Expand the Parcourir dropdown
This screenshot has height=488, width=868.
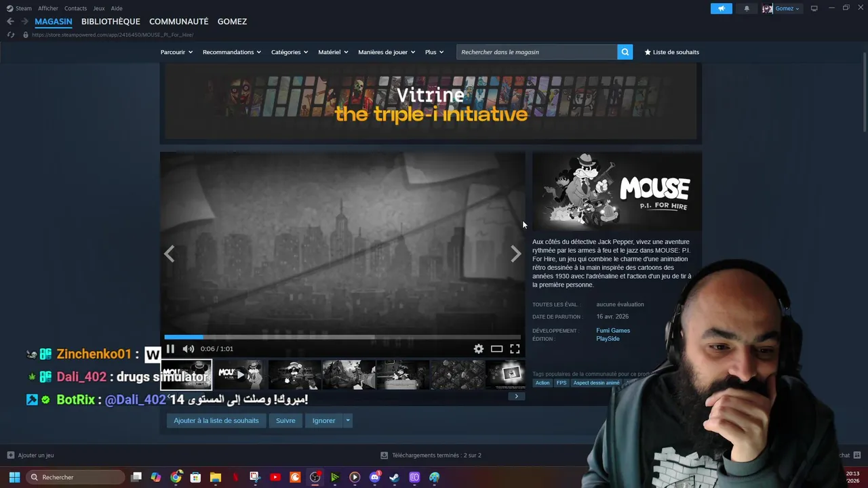coord(176,52)
